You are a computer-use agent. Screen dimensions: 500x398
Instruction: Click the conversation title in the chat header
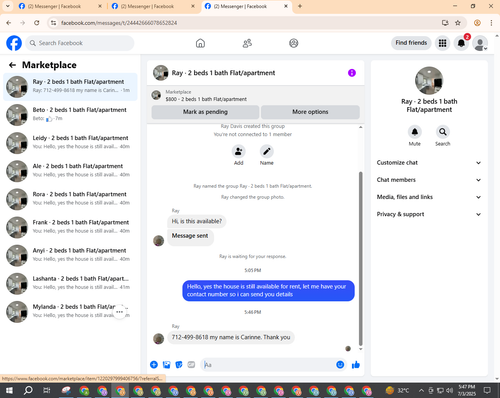click(x=223, y=73)
